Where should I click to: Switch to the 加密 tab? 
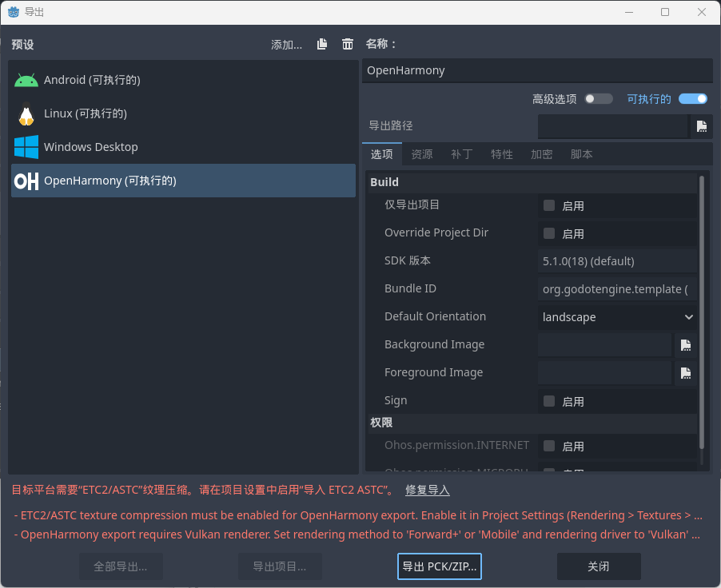(542, 154)
